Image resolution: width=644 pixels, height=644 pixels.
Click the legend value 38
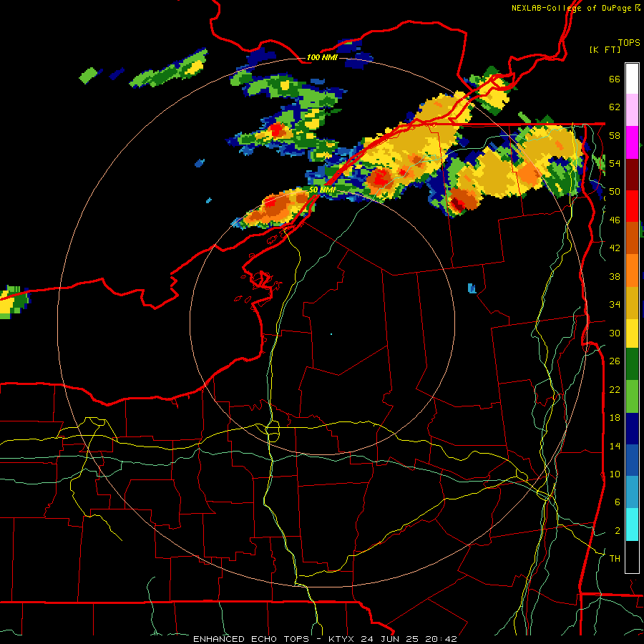[615, 276]
